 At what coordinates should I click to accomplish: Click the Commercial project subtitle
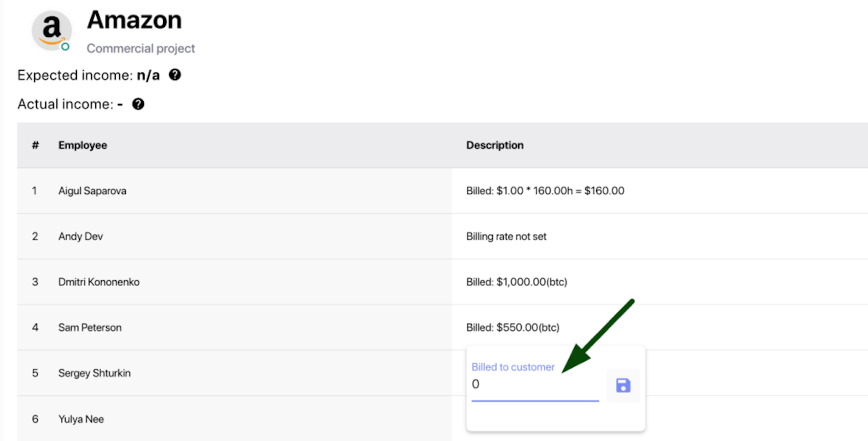141,48
